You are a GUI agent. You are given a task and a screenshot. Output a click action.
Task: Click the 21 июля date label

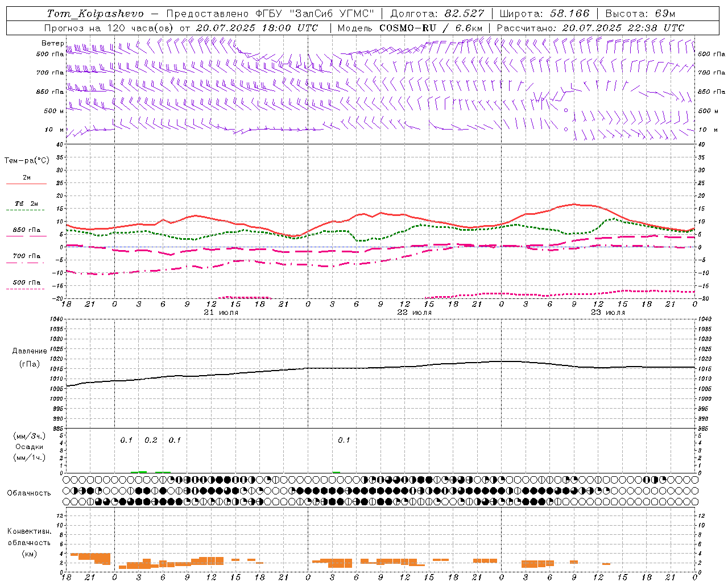221,313
